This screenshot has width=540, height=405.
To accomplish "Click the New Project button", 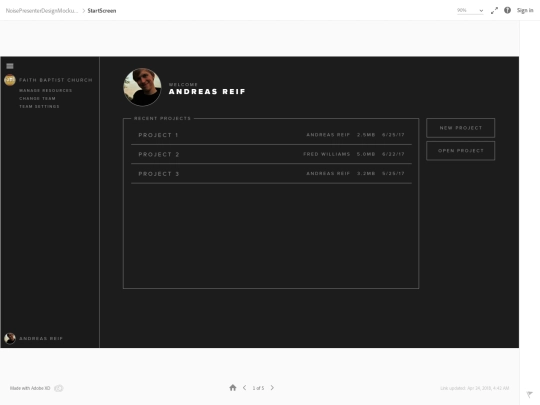I will coord(460,128).
